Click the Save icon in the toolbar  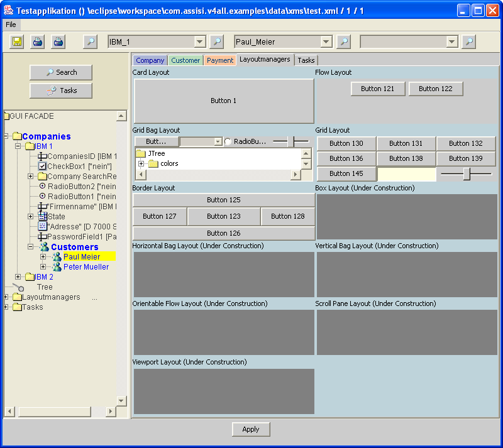[x=17, y=41]
